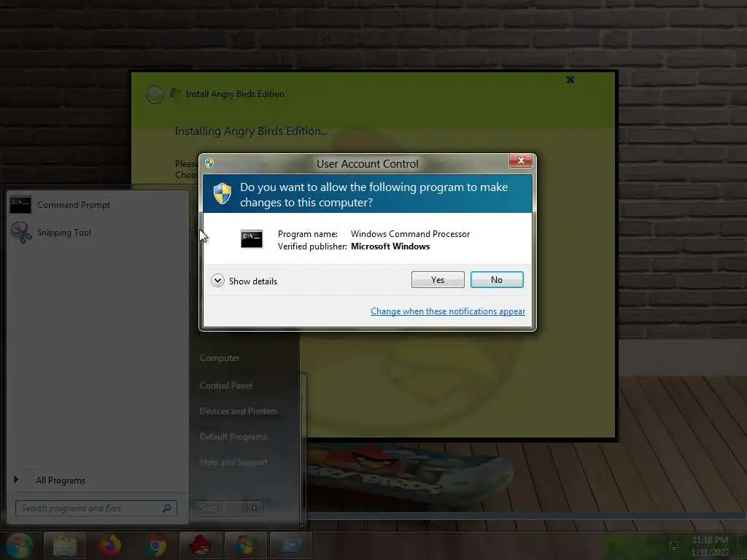The image size is (747, 560).
Task: Open Devices and Printers from Start menu
Action: pyautogui.click(x=239, y=411)
